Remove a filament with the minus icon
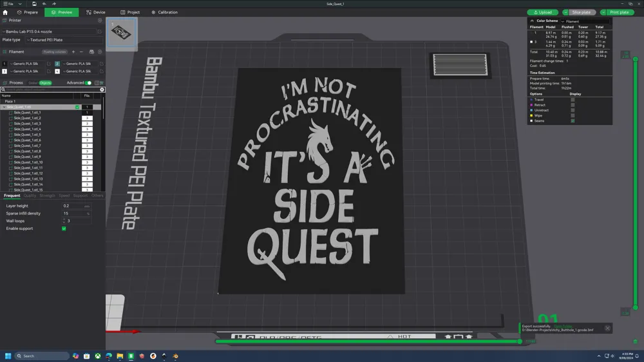The height and width of the screenshot is (362, 644). (x=81, y=52)
